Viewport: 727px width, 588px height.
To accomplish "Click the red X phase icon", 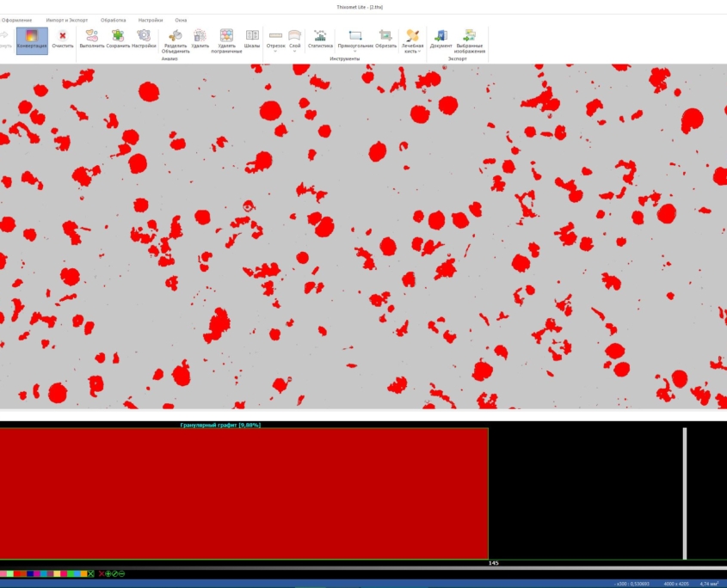I will (x=102, y=573).
